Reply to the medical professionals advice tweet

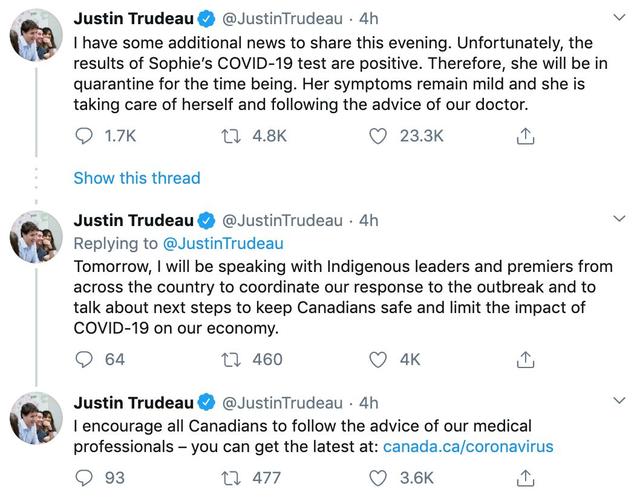click(x=84, y=477)
